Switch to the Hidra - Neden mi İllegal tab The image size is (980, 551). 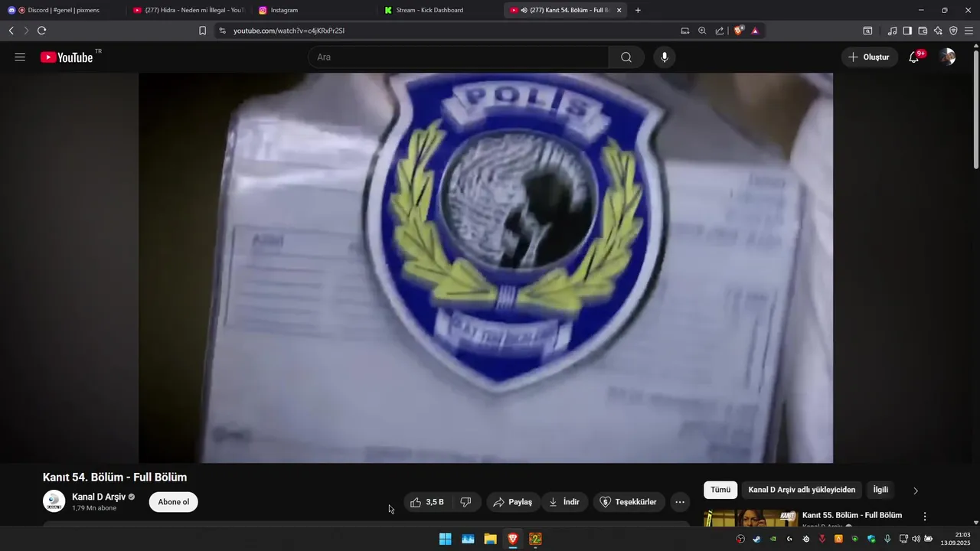tap(188, 10)
